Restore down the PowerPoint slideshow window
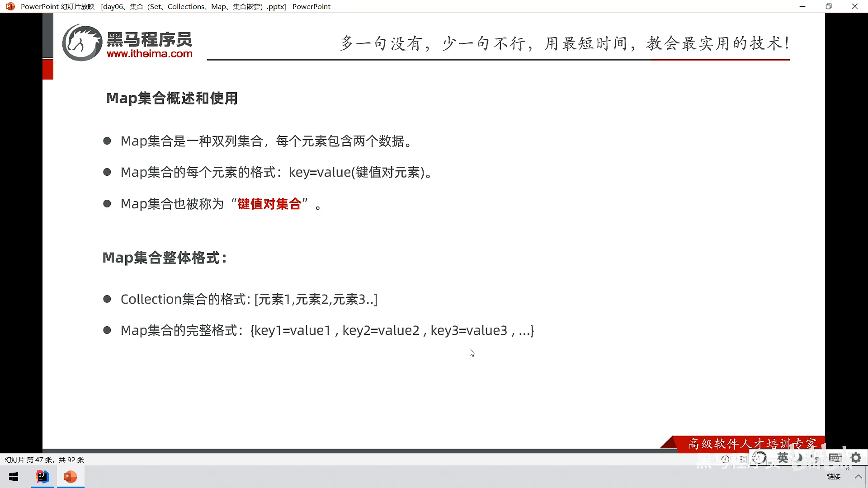Screen dimensions: 868x488 828,6
